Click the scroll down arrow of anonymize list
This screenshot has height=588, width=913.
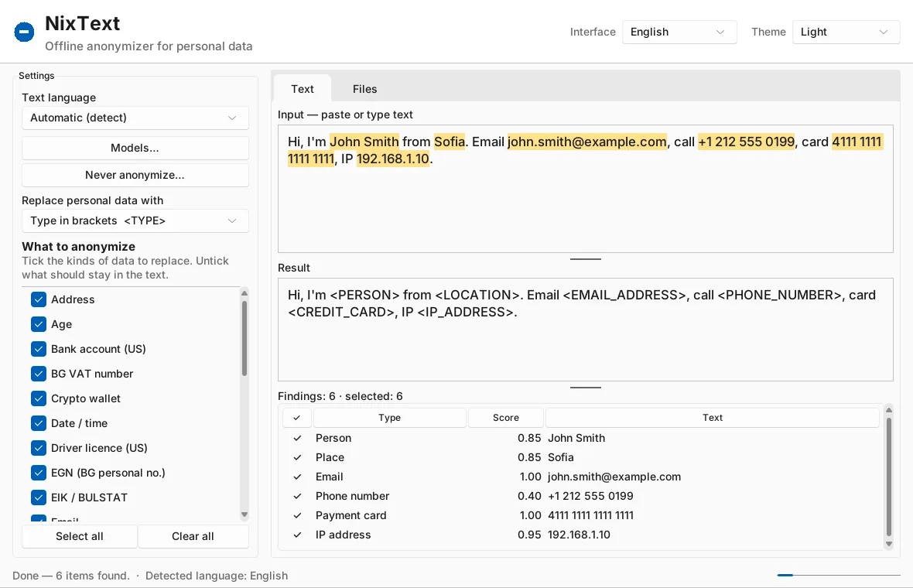[x=244, y=514]
